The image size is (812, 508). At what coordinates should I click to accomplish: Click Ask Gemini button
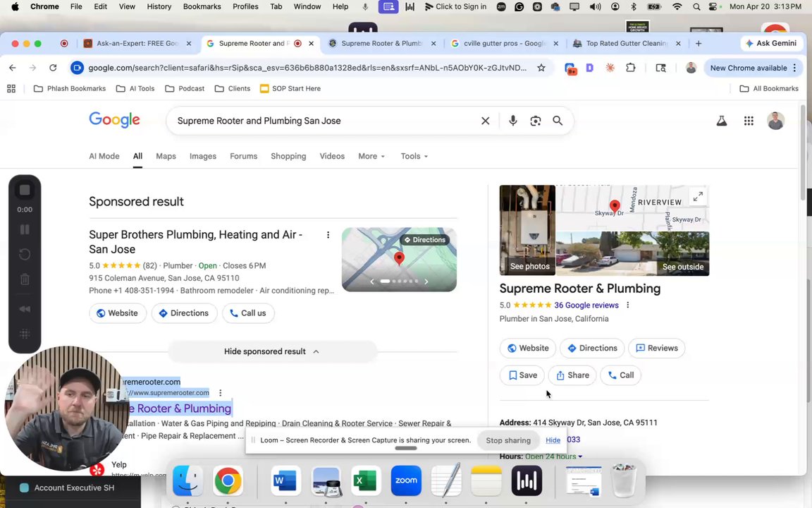[x=771, y=44]
